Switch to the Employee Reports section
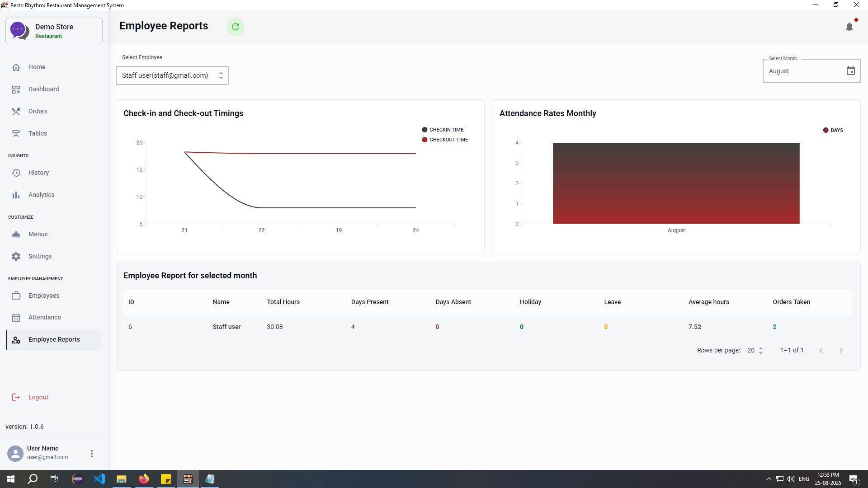 click(x=54, y=339)
